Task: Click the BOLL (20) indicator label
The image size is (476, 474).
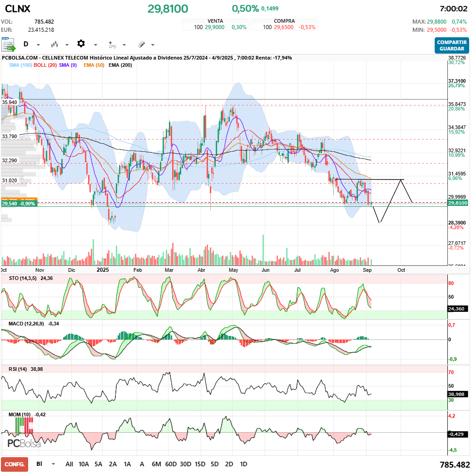Action: pyautogui.click(x=45, y=65)
